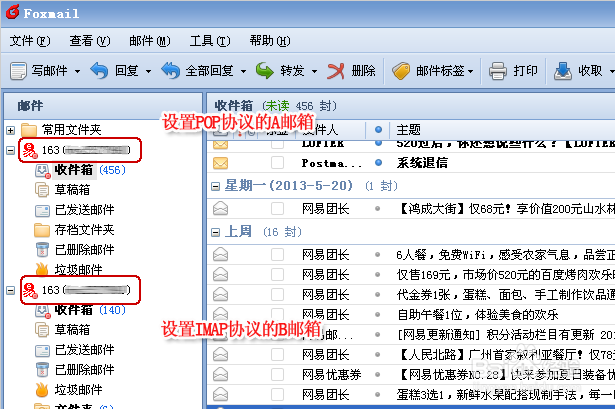Open the 自助午餐1位 email row
This screenshot has width=615, height=409.
pyautogui.click(x=411, y=314)
